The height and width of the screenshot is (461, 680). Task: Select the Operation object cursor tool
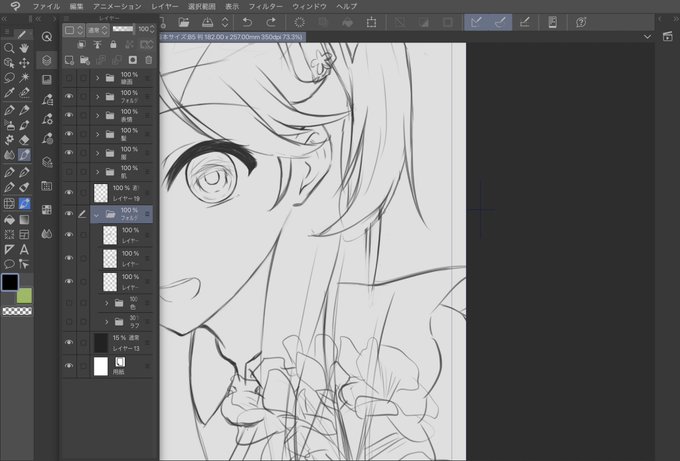click(9, 63)
